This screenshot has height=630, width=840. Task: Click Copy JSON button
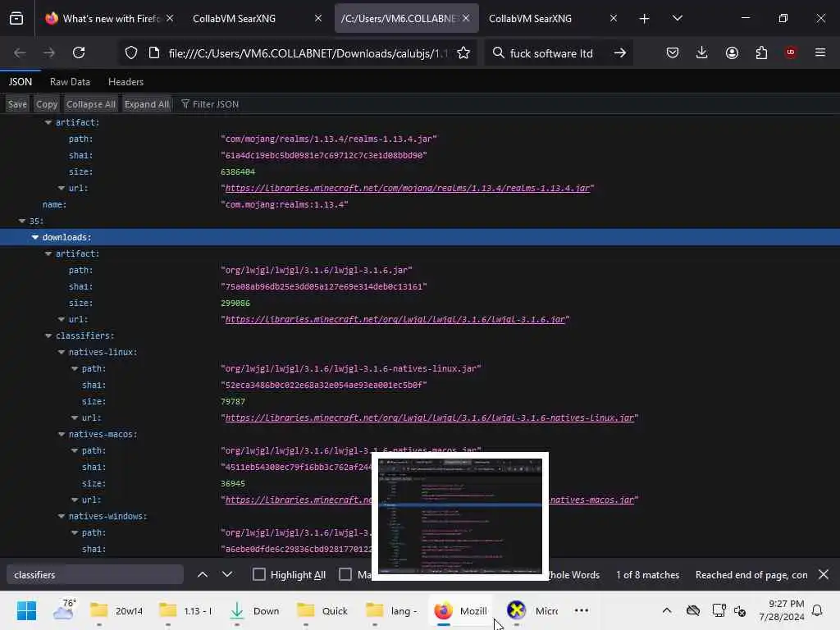(x=47, y=104)
